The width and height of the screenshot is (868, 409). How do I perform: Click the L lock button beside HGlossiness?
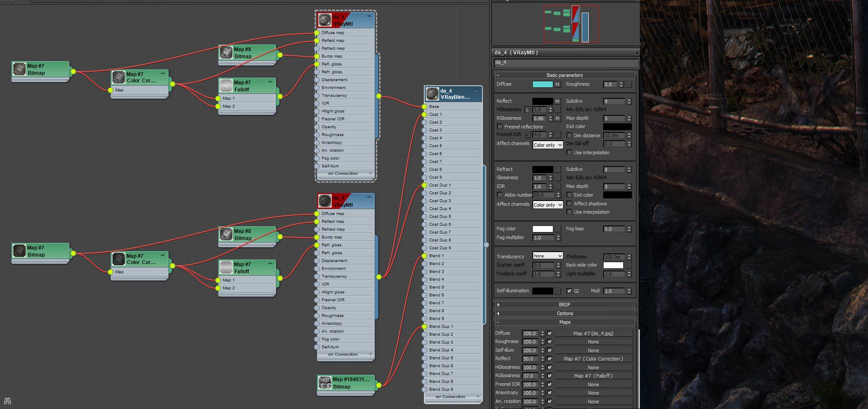[x=527, y=110]
